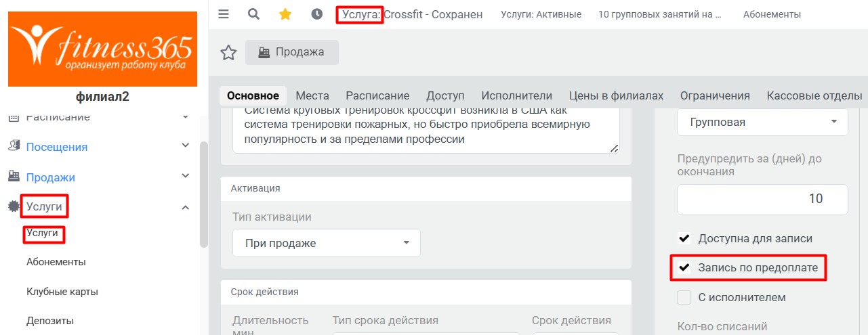The height and width of the screenshot is (335, 868).
Task: Open the Групповая dropdown
Action: (762, 122)
